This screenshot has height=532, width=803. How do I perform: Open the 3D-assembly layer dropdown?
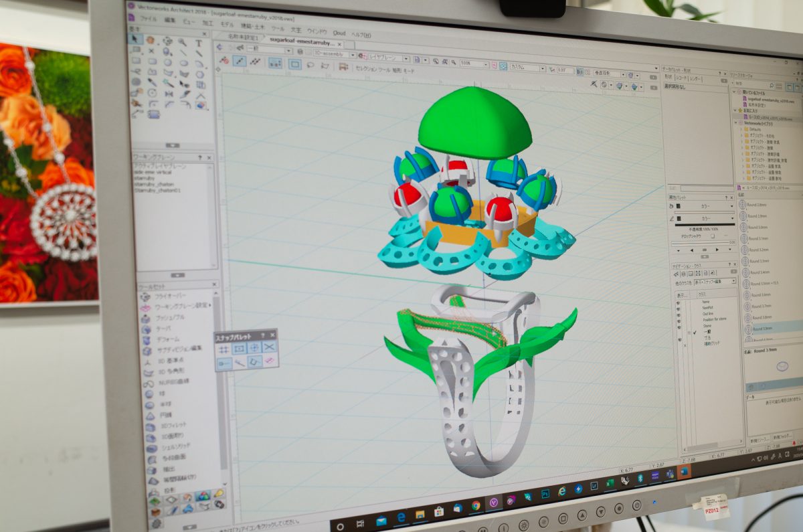point(334,56)
